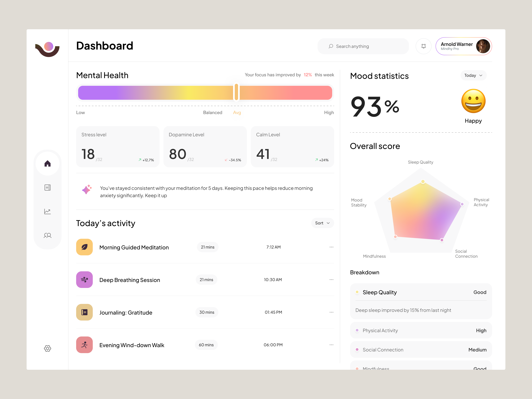532x399 pixels.
Task: Open the Journal icon in the sidebar
Action: click(47, 187)
